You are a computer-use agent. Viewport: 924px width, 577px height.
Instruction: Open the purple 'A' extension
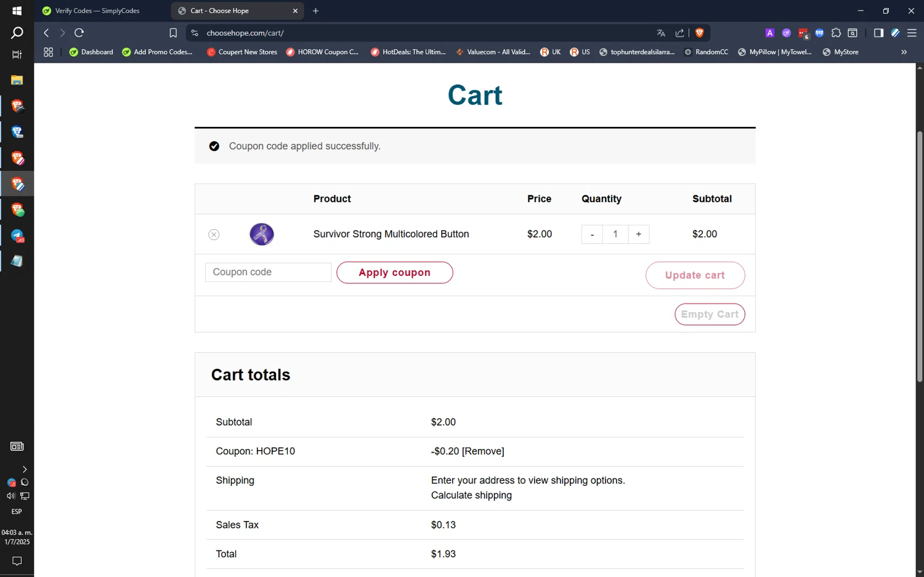[769, 33]
